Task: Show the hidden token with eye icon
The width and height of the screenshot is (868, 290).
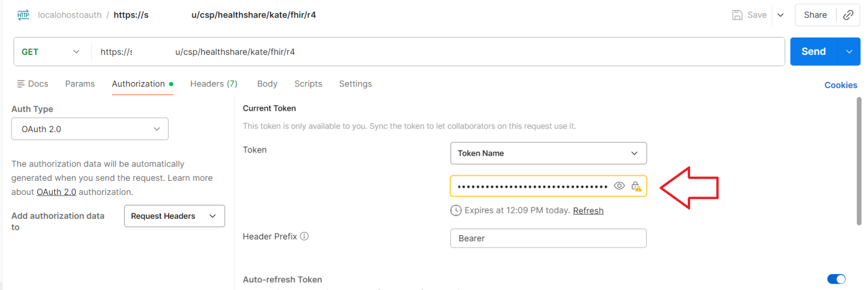Action: [619, 186]
